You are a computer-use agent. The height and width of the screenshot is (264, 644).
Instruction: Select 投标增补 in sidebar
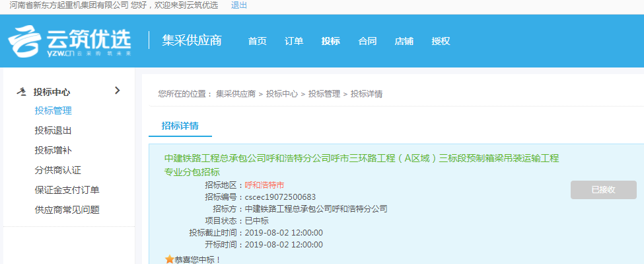pos(54,150)
